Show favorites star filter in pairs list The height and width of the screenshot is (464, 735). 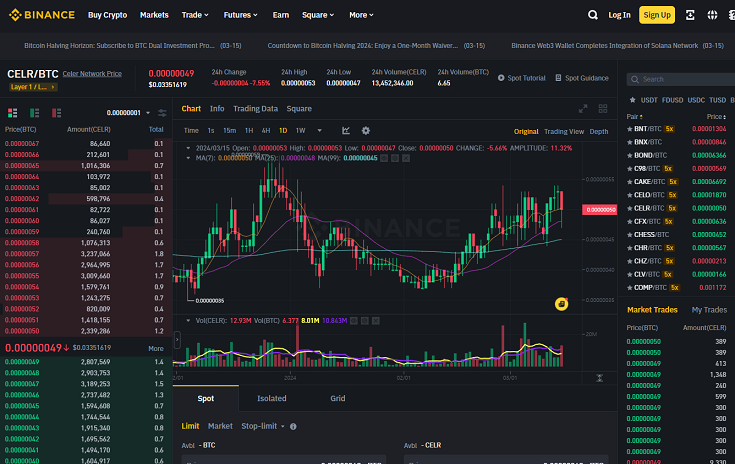pyautogui.click(x=632, y=100)
